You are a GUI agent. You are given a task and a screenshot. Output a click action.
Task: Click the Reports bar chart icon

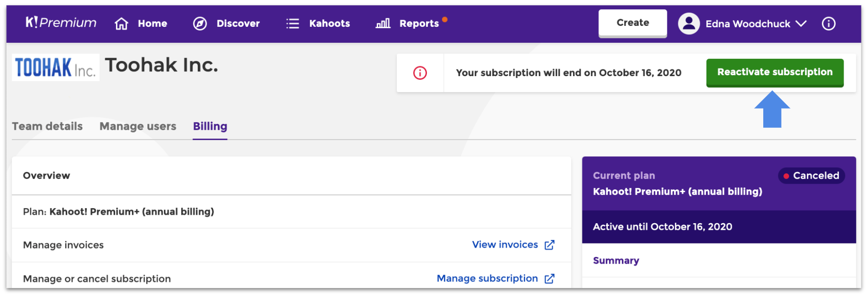[383, 23]
